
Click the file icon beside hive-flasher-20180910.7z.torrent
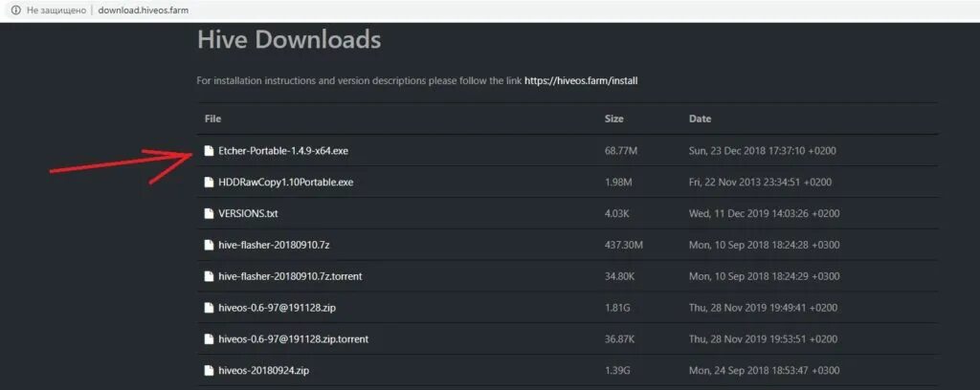tap(210, 276)
